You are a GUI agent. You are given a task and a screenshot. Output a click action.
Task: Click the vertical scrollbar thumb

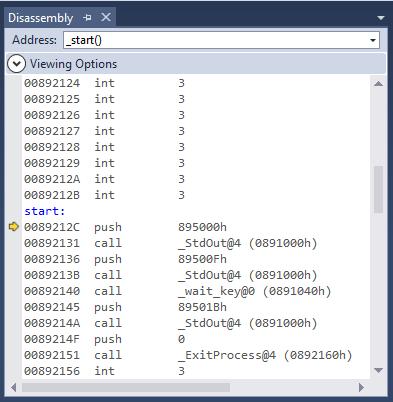pyautogui.click(x=378, y=189)
